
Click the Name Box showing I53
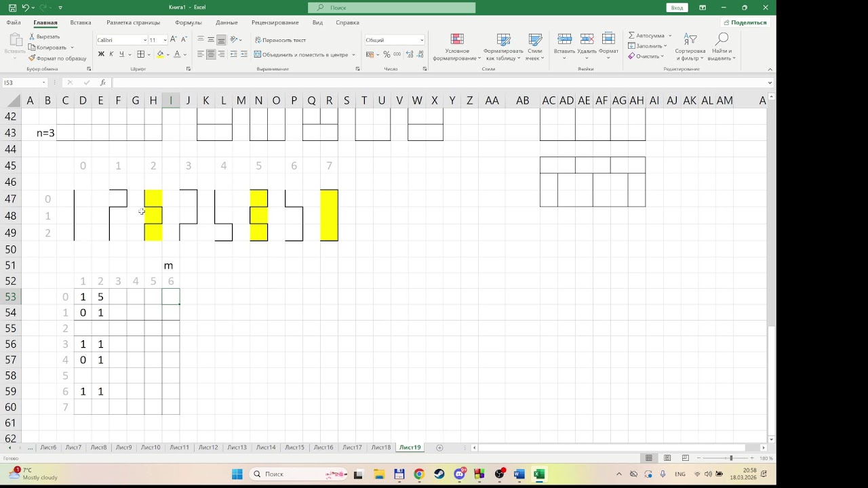click(25, 83)
